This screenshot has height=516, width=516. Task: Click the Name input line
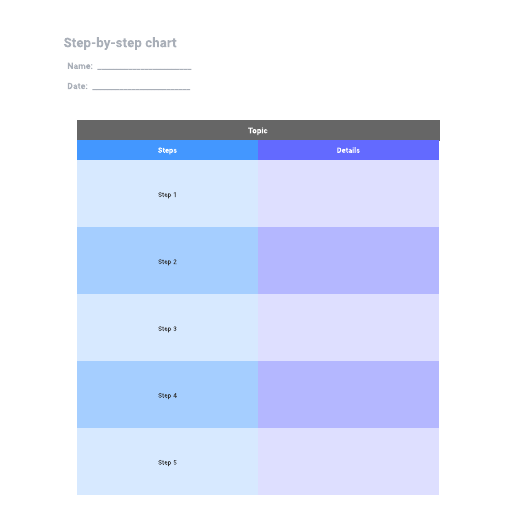click(x=144, y=69)
